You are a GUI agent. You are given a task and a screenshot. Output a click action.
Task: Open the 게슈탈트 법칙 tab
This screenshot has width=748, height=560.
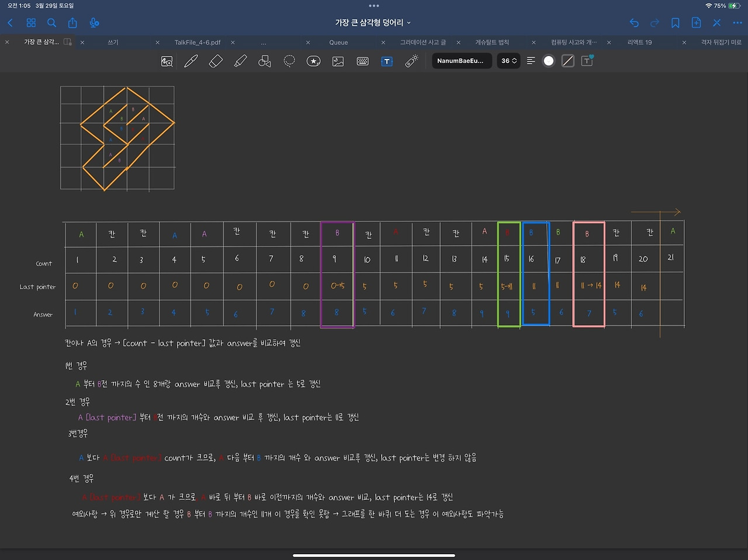492,42
